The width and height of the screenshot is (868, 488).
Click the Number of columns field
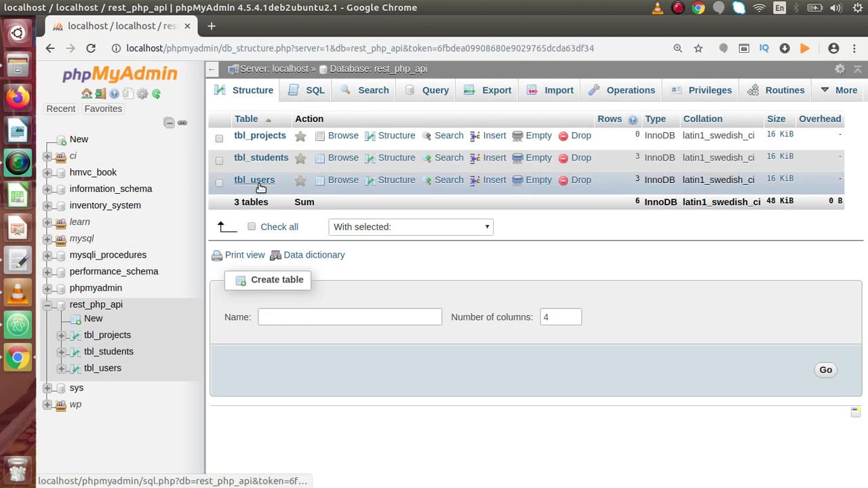tap(561, 317)
